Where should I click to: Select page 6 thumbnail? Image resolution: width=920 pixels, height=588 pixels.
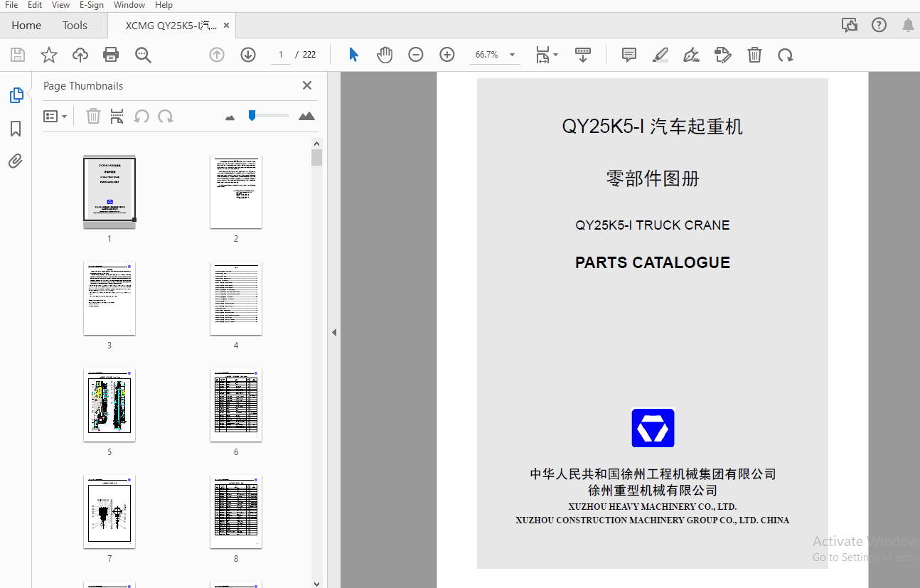236,405
